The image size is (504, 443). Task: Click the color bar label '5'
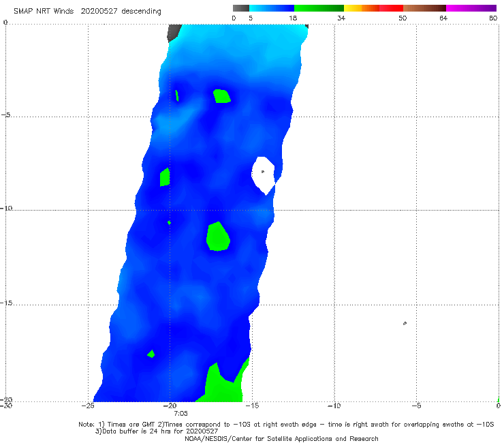[x=251, y=18]
